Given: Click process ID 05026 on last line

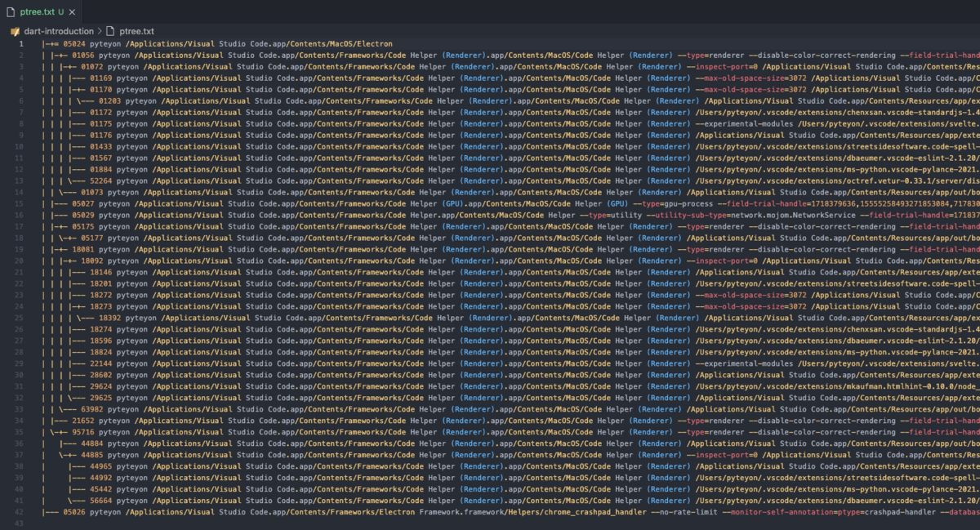Looking at the screenshot, I should click(x=74, y=512).
